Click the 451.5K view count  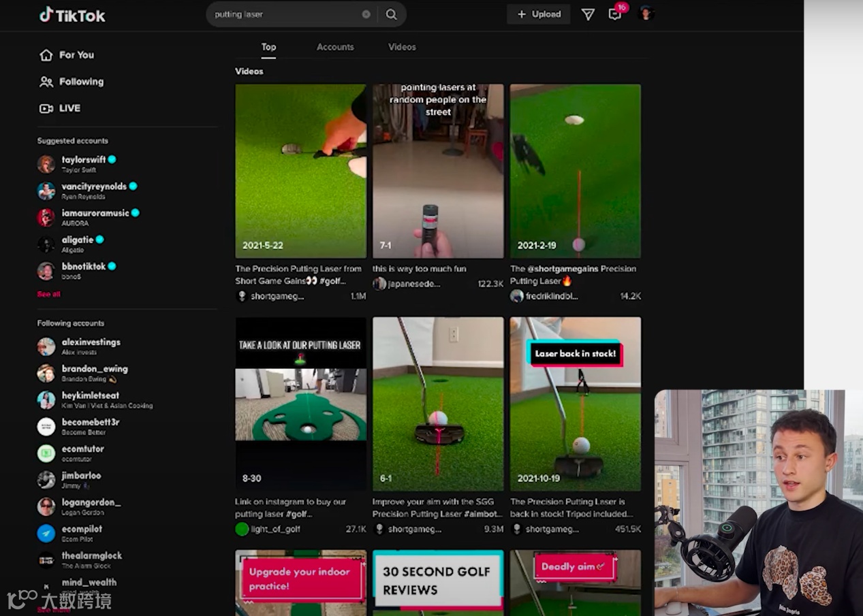click(x=627, y=529)
